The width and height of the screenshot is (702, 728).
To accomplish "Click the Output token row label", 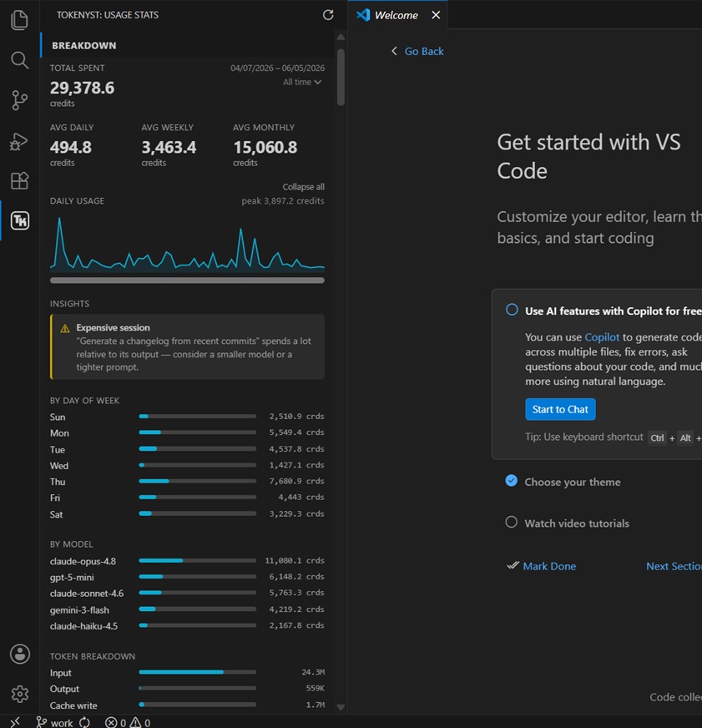I will [x=64, y=689].
